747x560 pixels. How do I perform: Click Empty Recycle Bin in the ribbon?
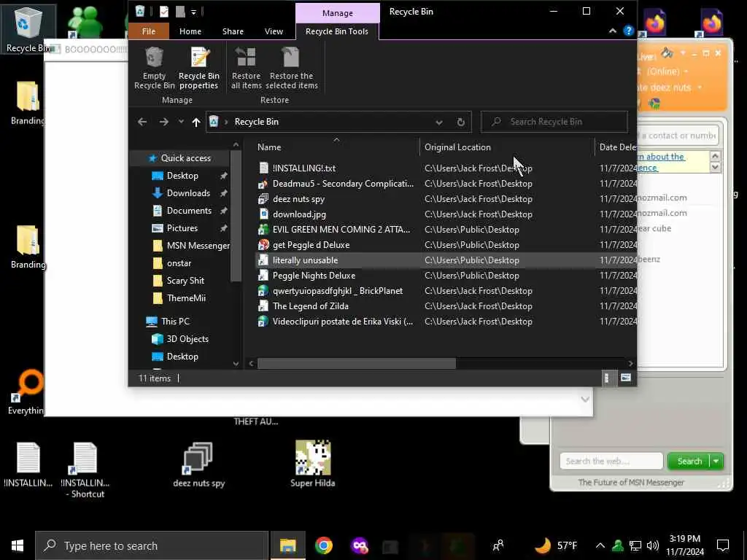(155, 68)
